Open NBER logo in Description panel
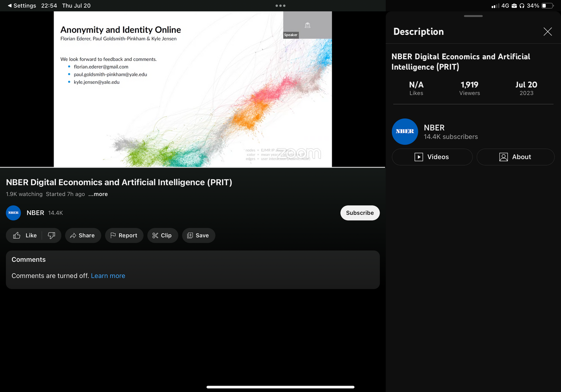This screenshot has height=392, width=561. point(405,131)
